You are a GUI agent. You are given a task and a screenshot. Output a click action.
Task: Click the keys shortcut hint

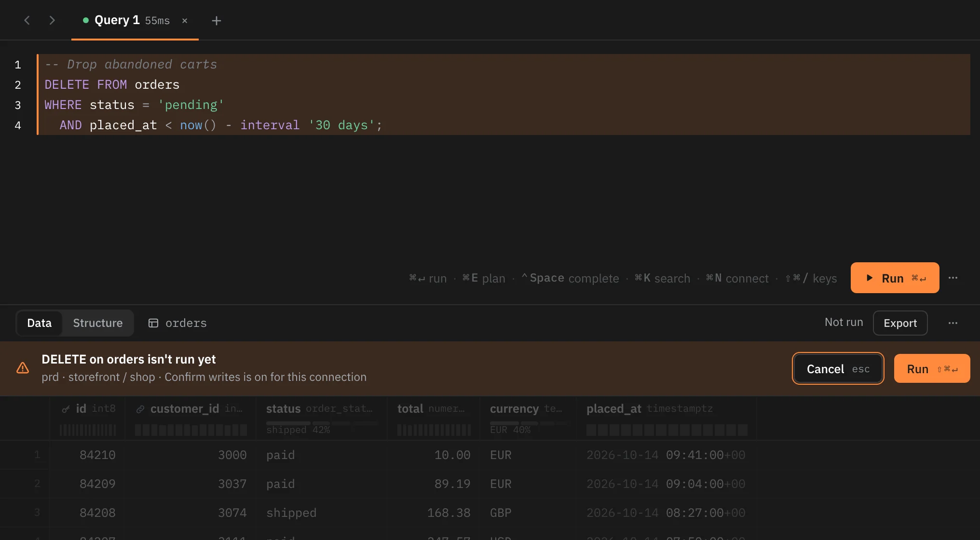[x=811, y=278]
